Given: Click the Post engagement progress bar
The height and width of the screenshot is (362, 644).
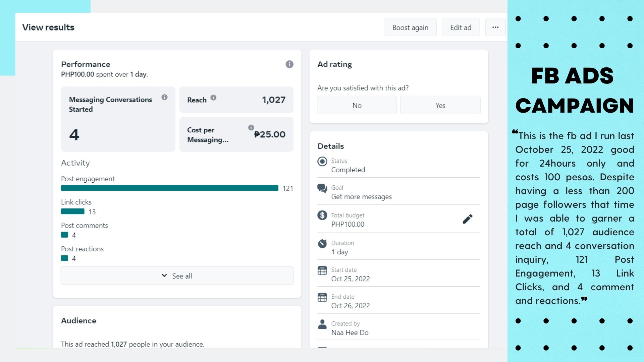Looking at the screenshot, I should [169, 188].
